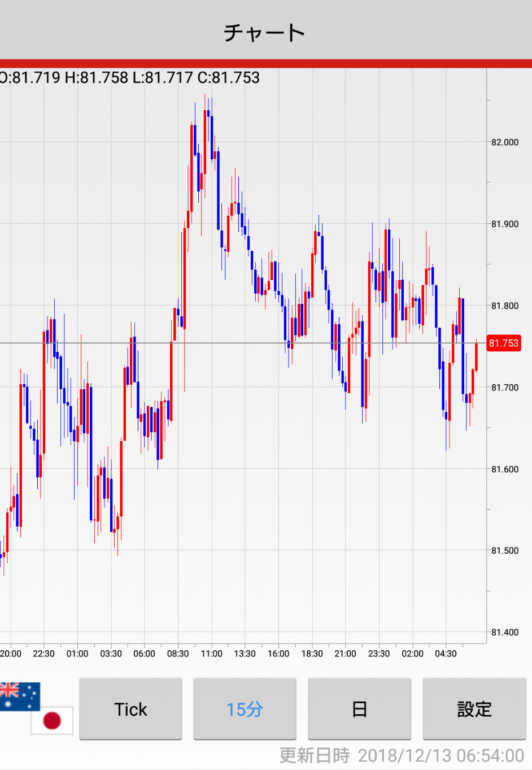
Task: Tap the チャート title header
Action: [x=265, y=32]
